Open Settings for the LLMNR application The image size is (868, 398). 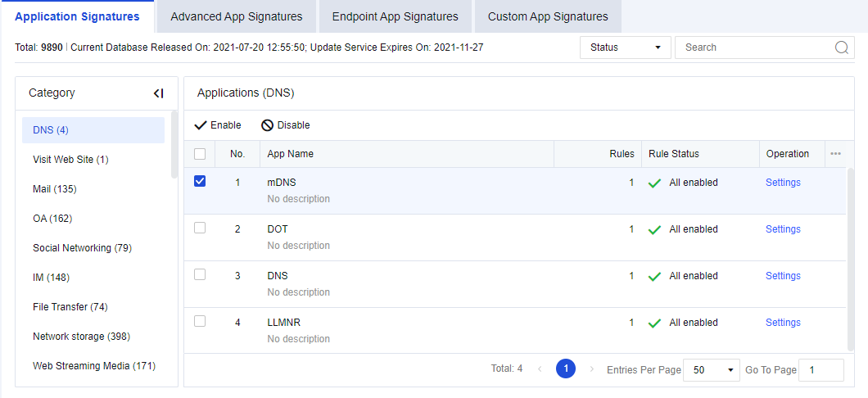[x=783, y=323]
